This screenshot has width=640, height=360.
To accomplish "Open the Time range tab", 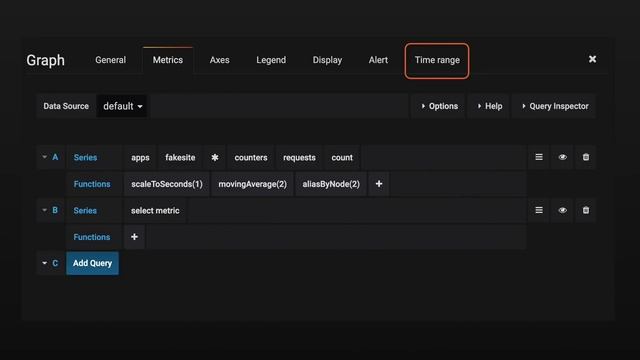I will pyautogui.click(x=437, y=60).
